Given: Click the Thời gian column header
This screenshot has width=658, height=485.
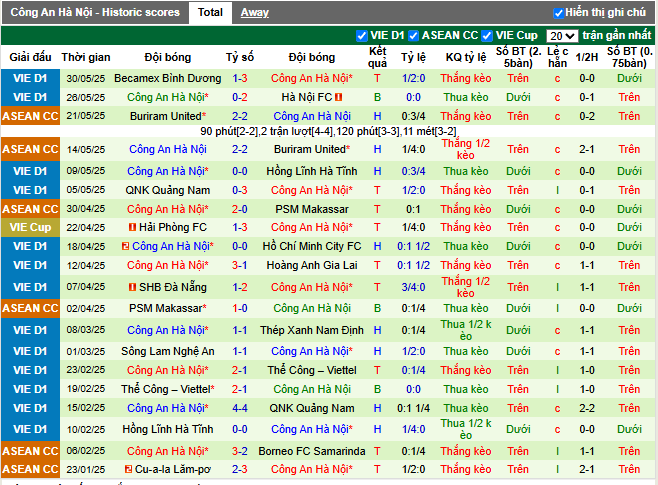Looking at the screenshot, I should [x=86, y=57].
